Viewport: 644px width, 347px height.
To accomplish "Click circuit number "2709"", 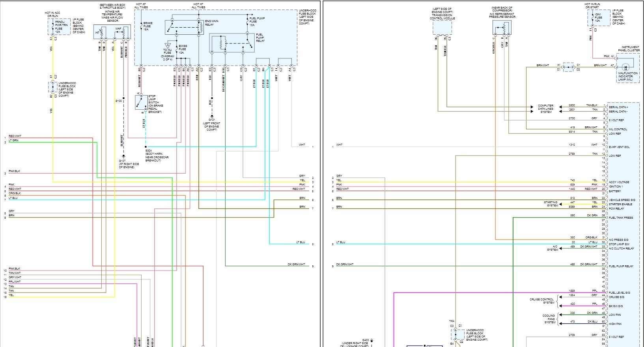I will click(572, 335).
